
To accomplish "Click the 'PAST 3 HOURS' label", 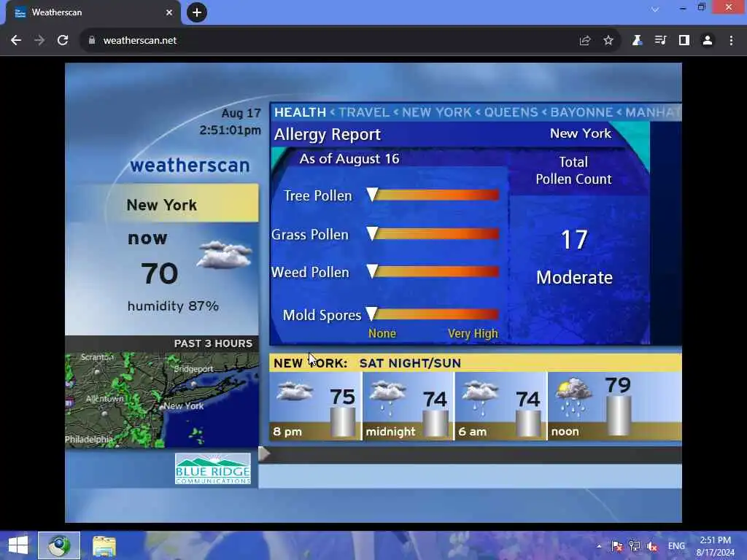I will point(213,343).
